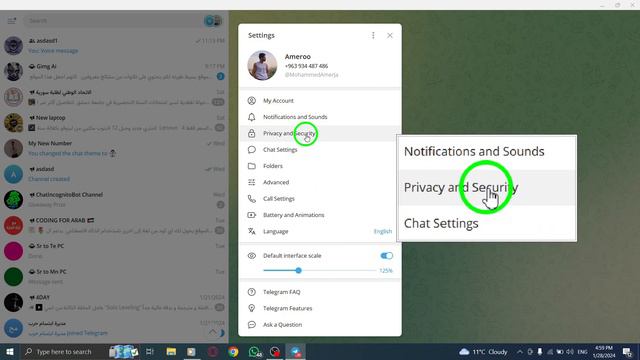Open Ameroo's profile photo in Settings
The image size is (640, 360).
tap(262, 65)
